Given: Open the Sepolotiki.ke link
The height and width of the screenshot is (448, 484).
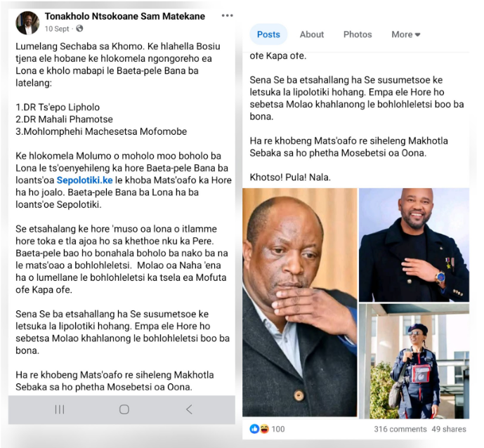Looking at the screenshot, I should tap(84, 180).
